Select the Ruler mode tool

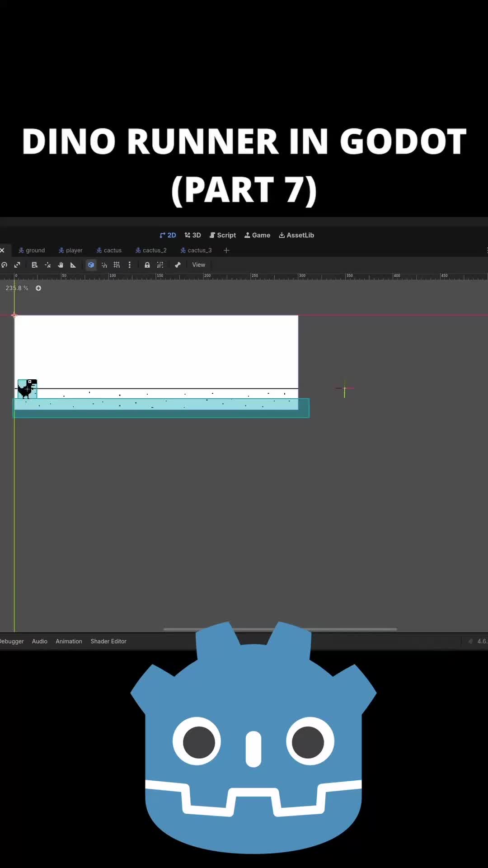[73, 265]
